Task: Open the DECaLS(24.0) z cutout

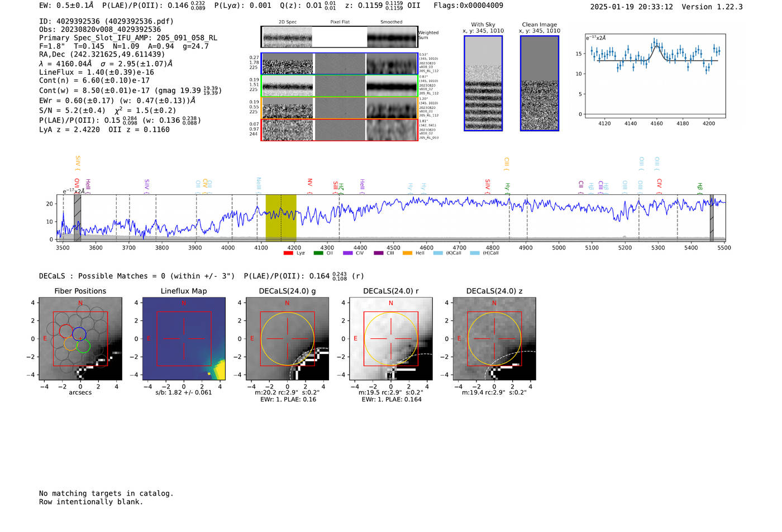Action: click(x=494, y=339)
